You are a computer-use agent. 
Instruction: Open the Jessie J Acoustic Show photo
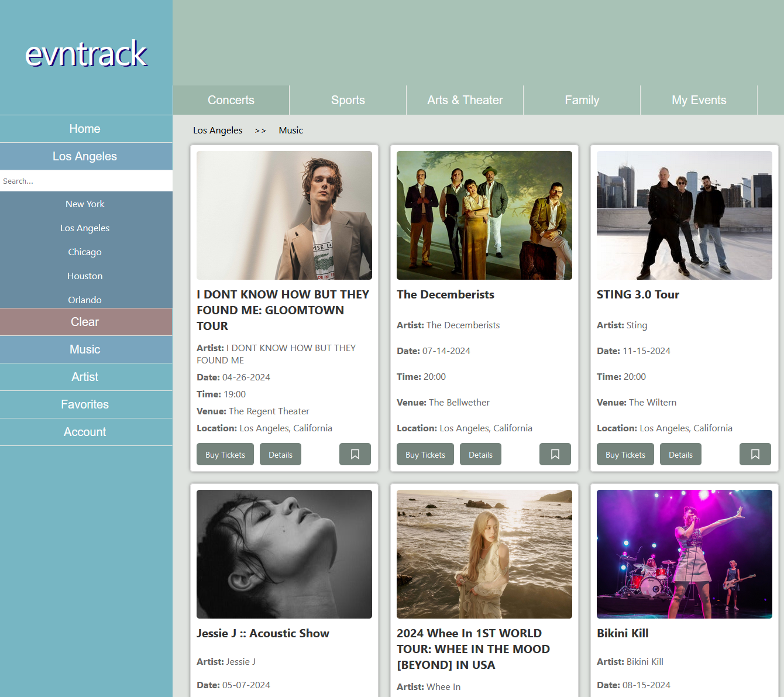coord(284,554)
